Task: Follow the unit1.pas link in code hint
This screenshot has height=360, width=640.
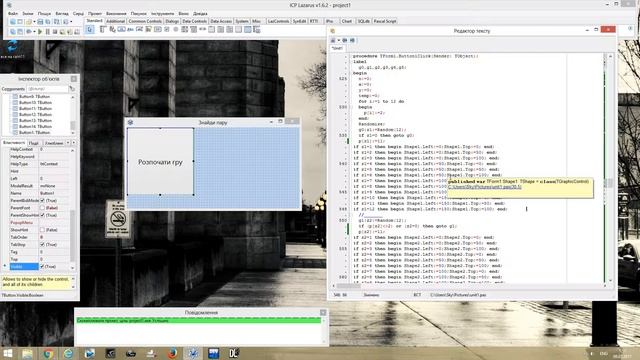Action: point(484,187)
